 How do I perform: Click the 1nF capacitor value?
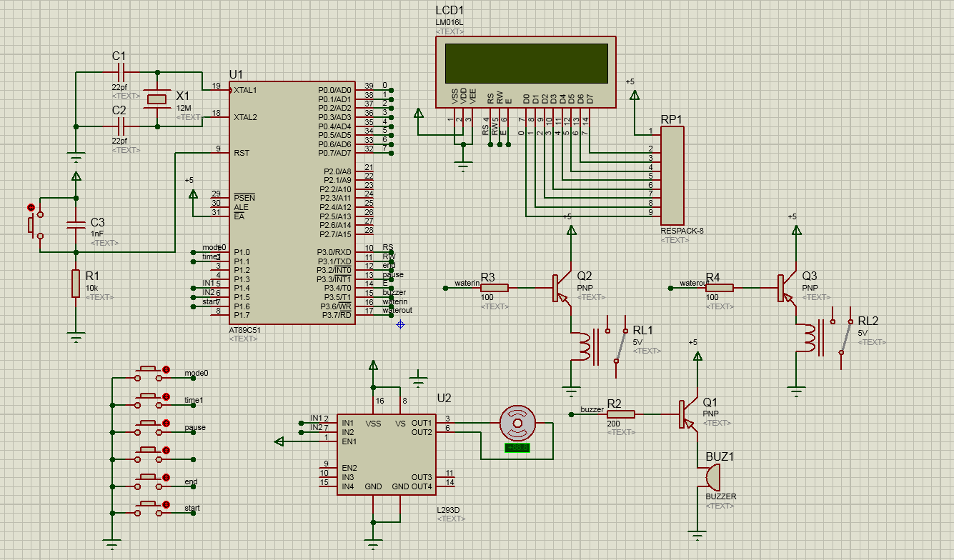[x=97, y=234]
